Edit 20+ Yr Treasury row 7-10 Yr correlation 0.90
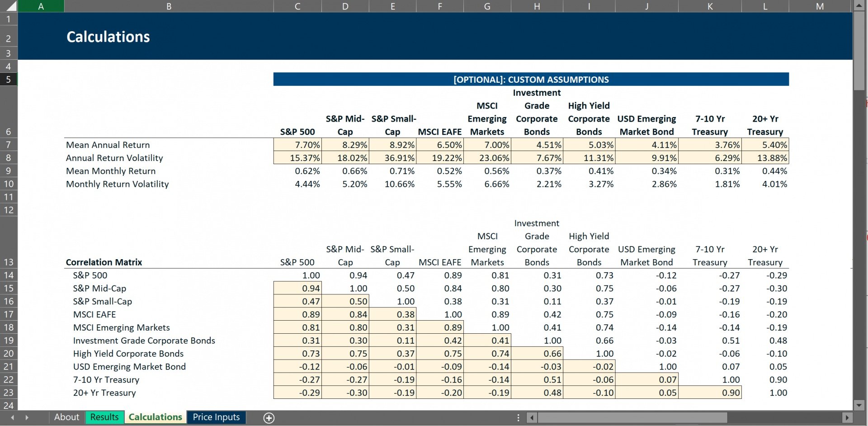868x426 pixels. (710, 393)
